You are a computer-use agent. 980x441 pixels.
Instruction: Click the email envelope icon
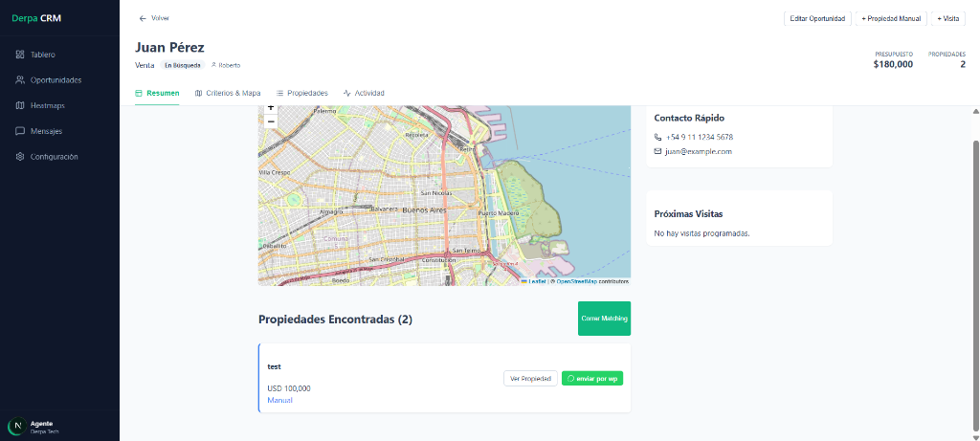point(658,151)
